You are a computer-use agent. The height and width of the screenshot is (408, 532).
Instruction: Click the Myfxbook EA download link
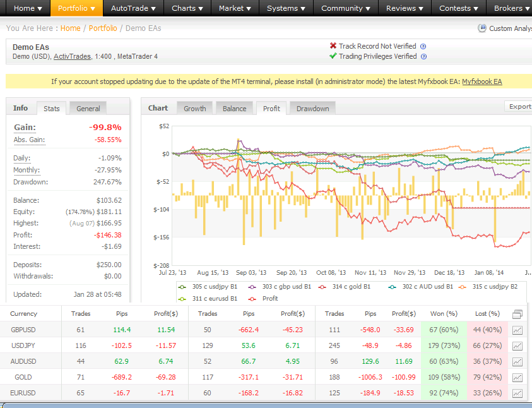tap(482, 81)
